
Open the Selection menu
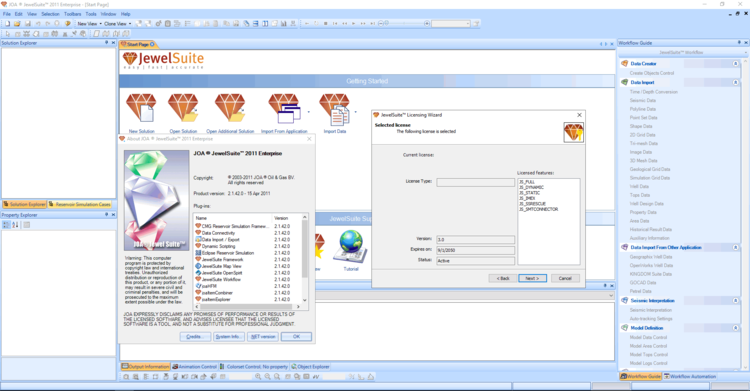point(50,14)
